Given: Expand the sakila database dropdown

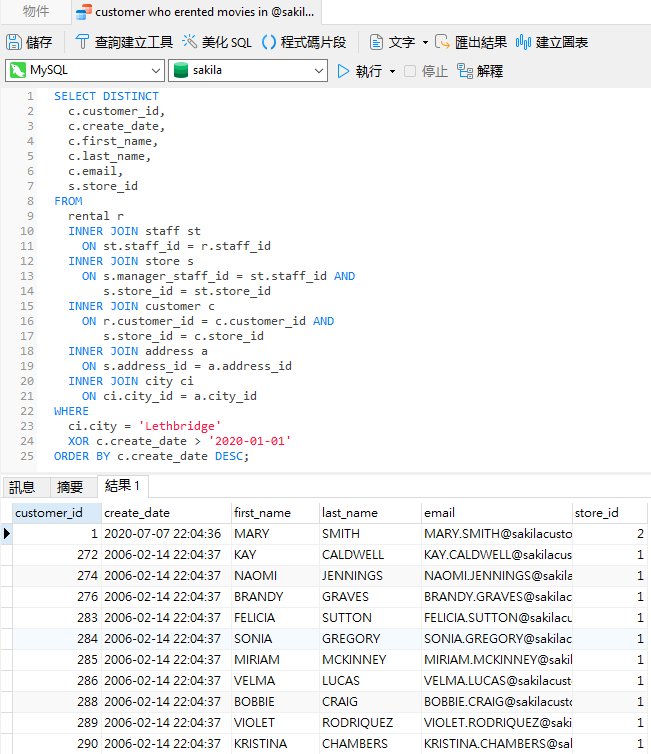Looking at the screenshot, I should 318,71.
